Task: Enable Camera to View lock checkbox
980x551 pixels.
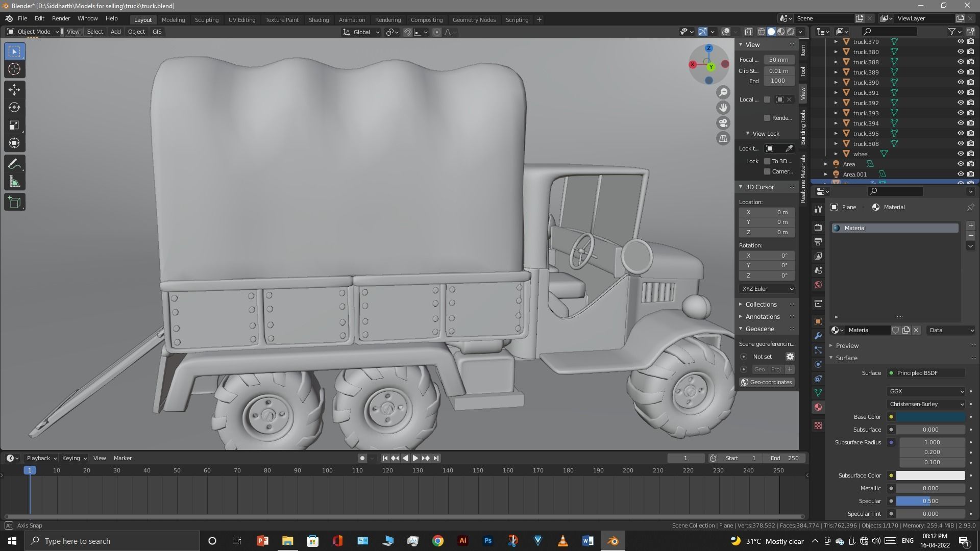Action: pyautogui.click(x=767, y=171)
